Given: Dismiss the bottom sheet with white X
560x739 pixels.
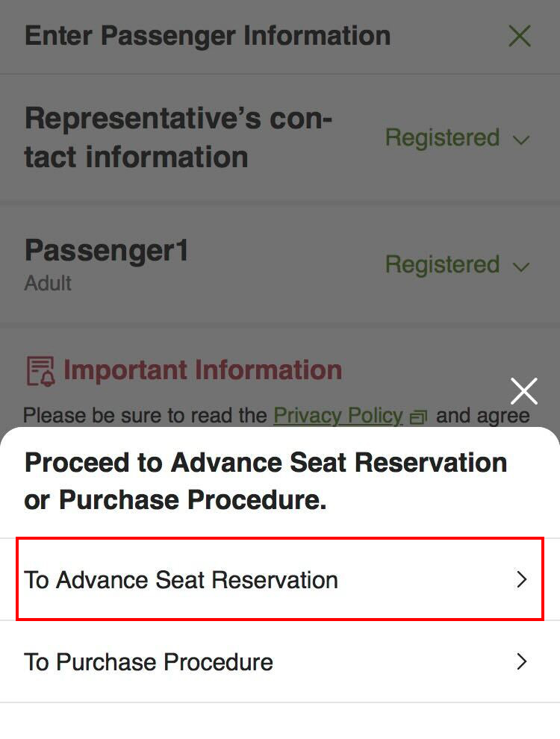Looking at the screenshot, I should tap(524, 391).
